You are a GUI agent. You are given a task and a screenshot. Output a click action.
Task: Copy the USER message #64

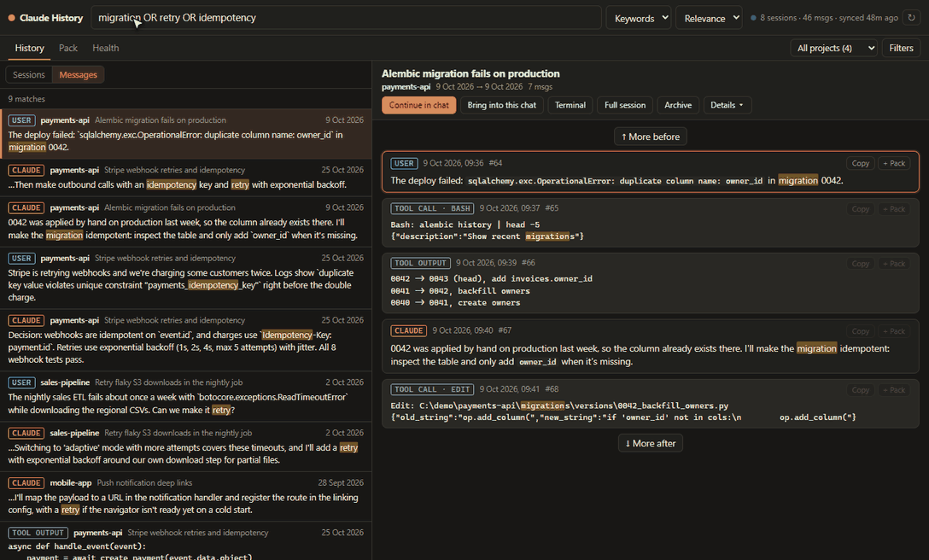tap(861, 163)
